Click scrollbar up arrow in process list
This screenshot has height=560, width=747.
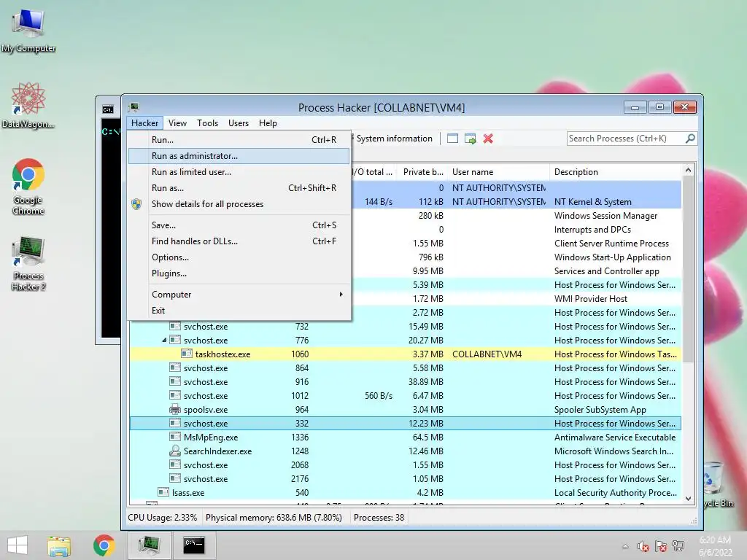(688, 170)
